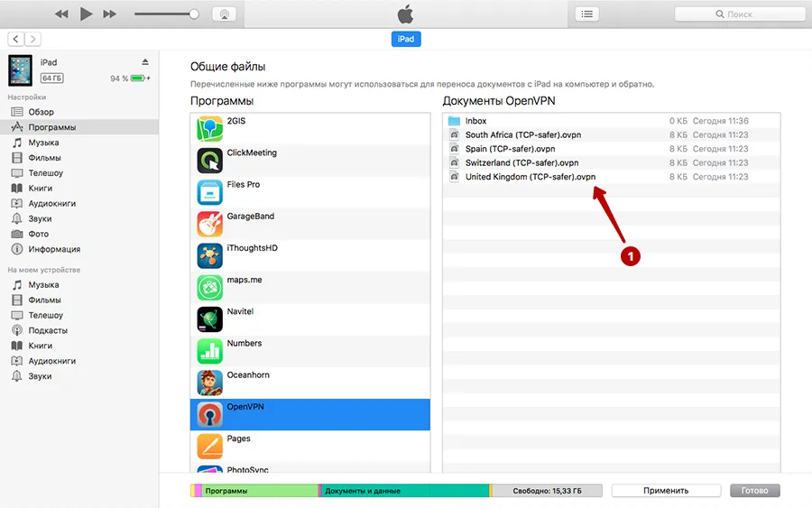Open Музыка under Настройки
This screenshot has width=812, height=508.
click(43, 143)
